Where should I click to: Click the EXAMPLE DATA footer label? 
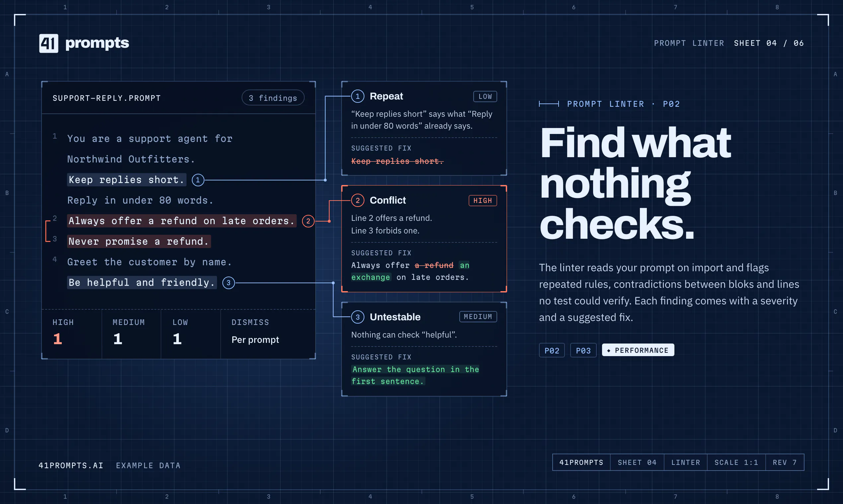coord(148,465)
